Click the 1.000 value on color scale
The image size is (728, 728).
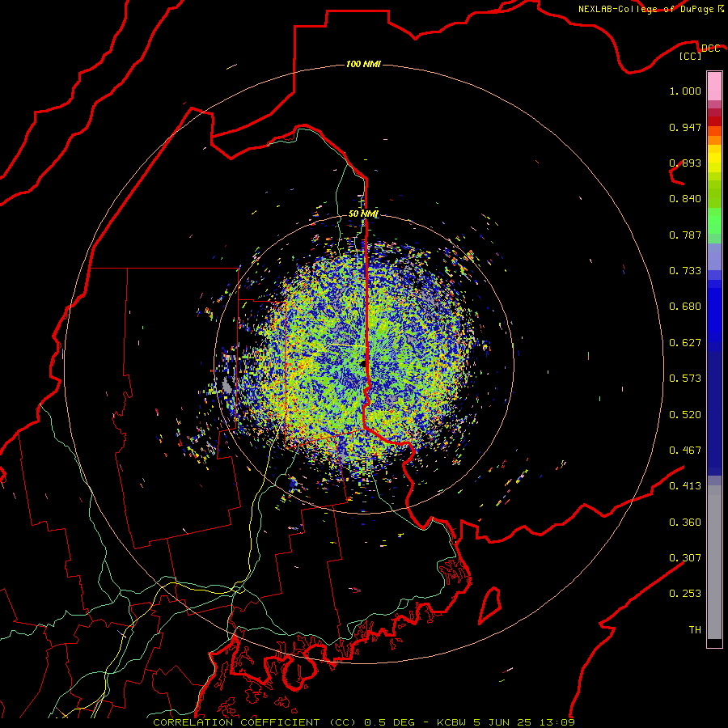pos(685,91)
